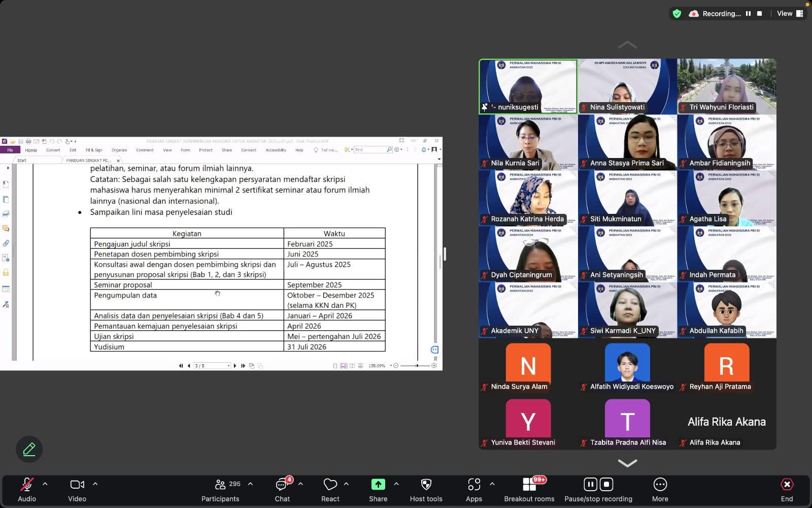Select single page view mode icon
The image size is (812, 508).
(335, 366)
